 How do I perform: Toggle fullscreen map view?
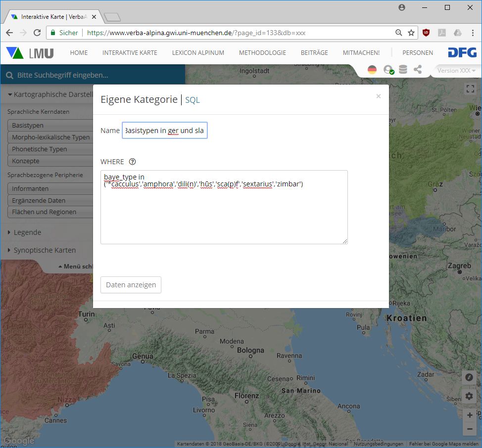pos(470,89)
